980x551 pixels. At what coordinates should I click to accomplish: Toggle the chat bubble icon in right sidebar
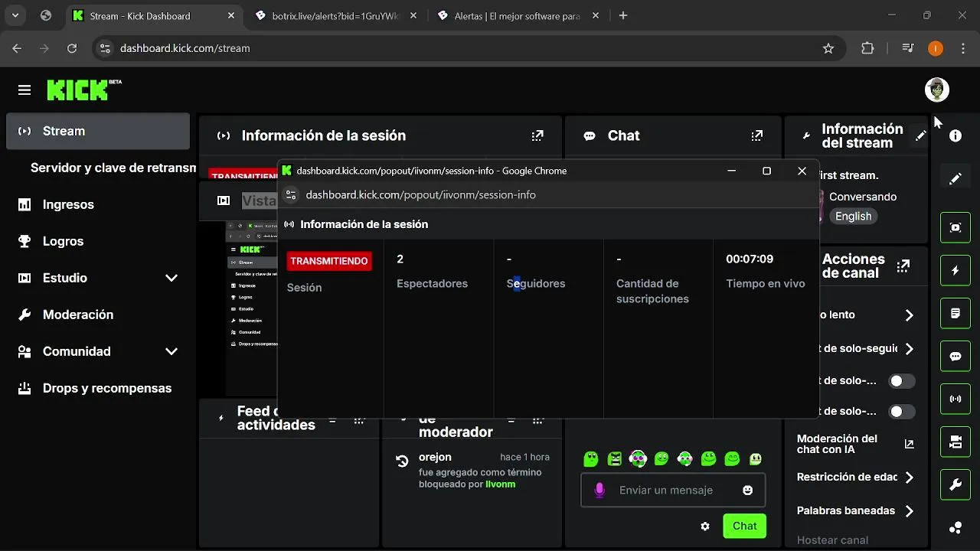point(955,356)
